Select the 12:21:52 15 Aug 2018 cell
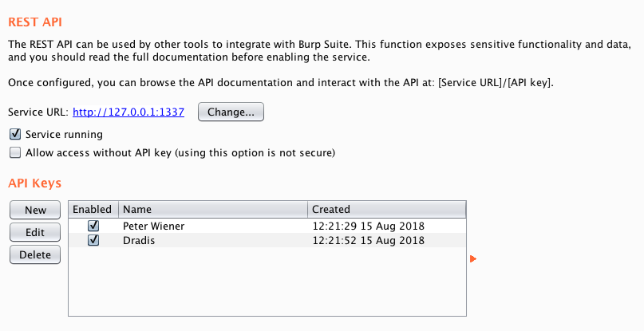 pos(368,240)
